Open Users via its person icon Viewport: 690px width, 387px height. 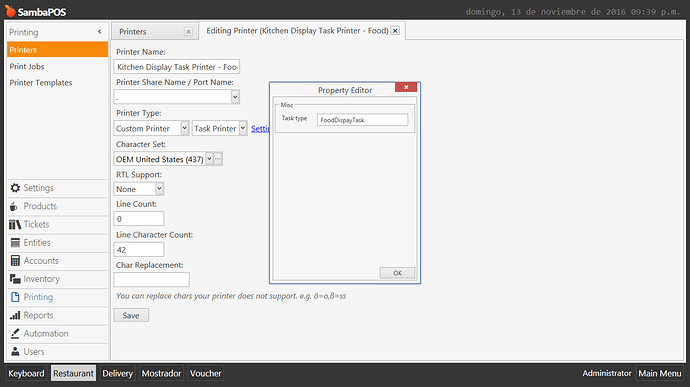[15, 352]
